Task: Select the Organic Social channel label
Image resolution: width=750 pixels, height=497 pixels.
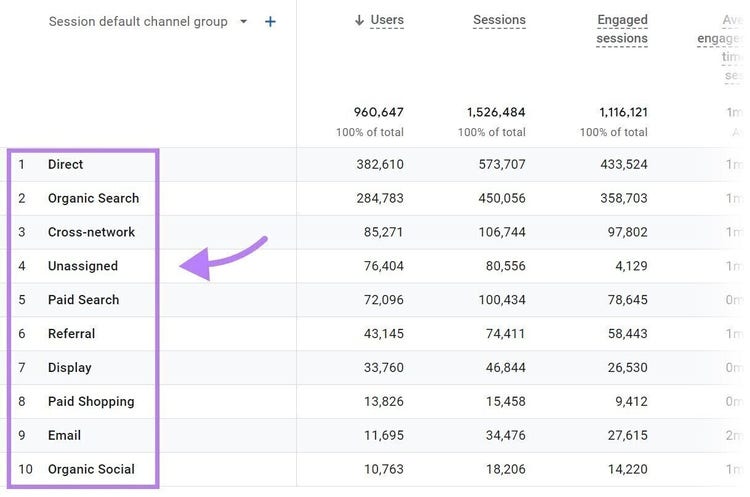Action: (x=91, y=469)
